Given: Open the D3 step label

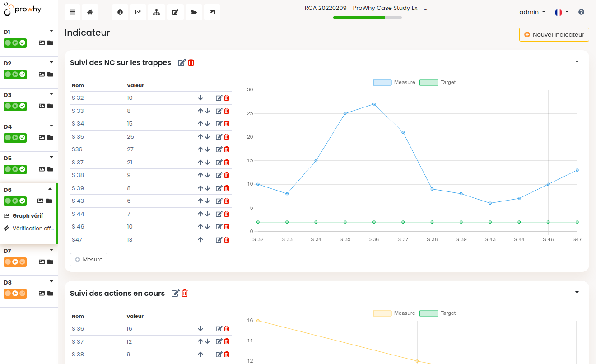Looking at the screenshot, I should pos(8,95).
